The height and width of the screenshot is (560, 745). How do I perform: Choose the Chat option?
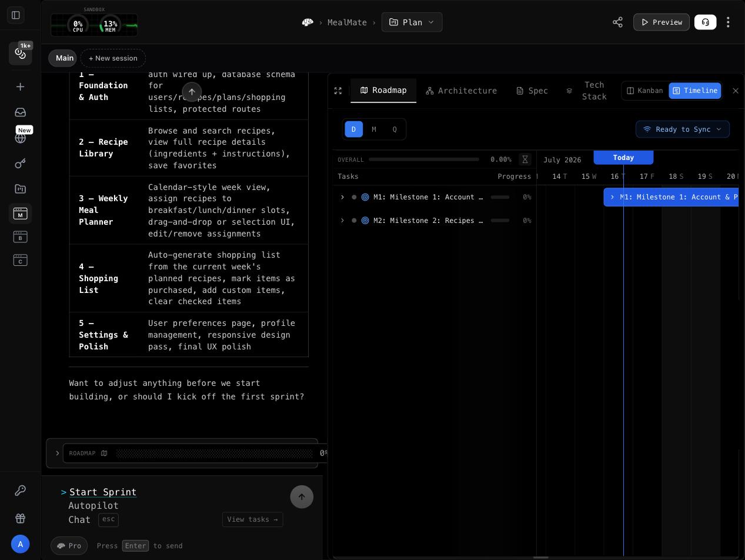tap(79, 520)
